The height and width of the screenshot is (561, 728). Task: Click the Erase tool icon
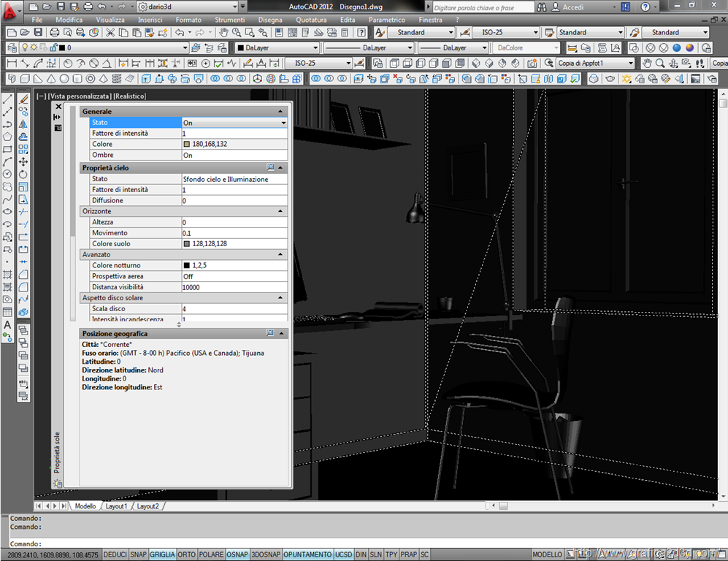click(23, 99)
